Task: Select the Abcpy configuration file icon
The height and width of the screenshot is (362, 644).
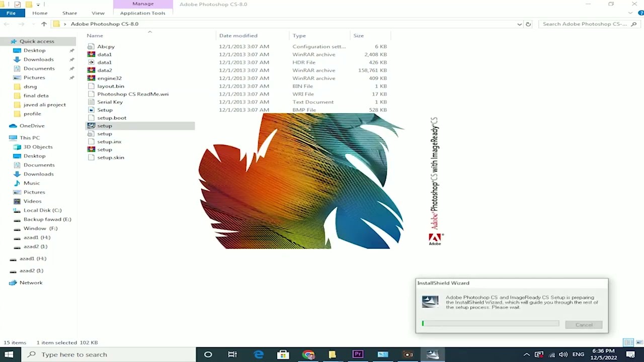Action: click(91, 46)
